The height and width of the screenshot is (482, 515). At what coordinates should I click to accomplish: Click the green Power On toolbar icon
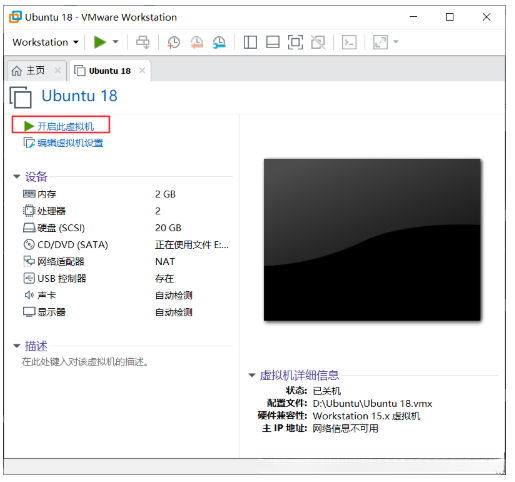click(x=100, y=42)
